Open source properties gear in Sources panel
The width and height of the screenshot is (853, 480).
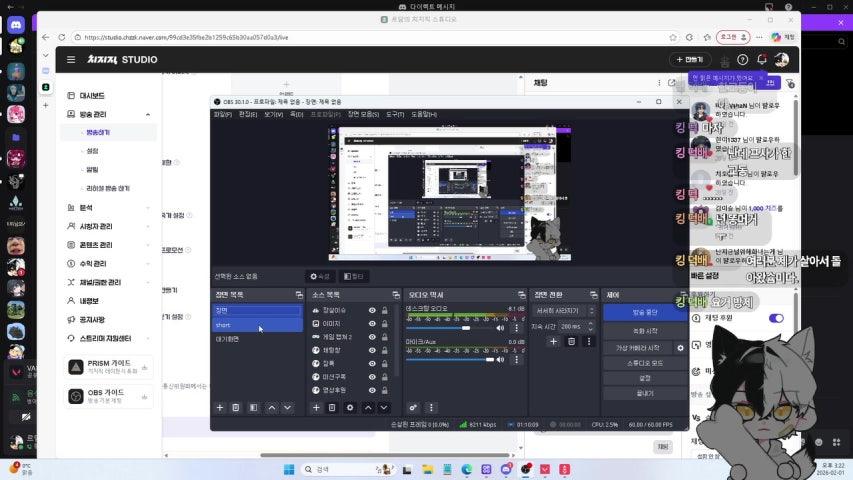pos(350,408)
